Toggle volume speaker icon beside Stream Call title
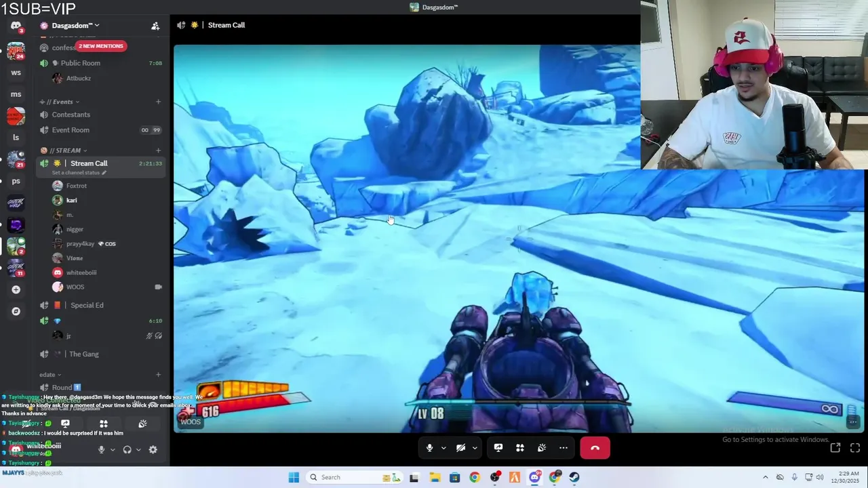The width and height of the screenshot is (868, 488). pyautogui.click(x=181, y=25)
